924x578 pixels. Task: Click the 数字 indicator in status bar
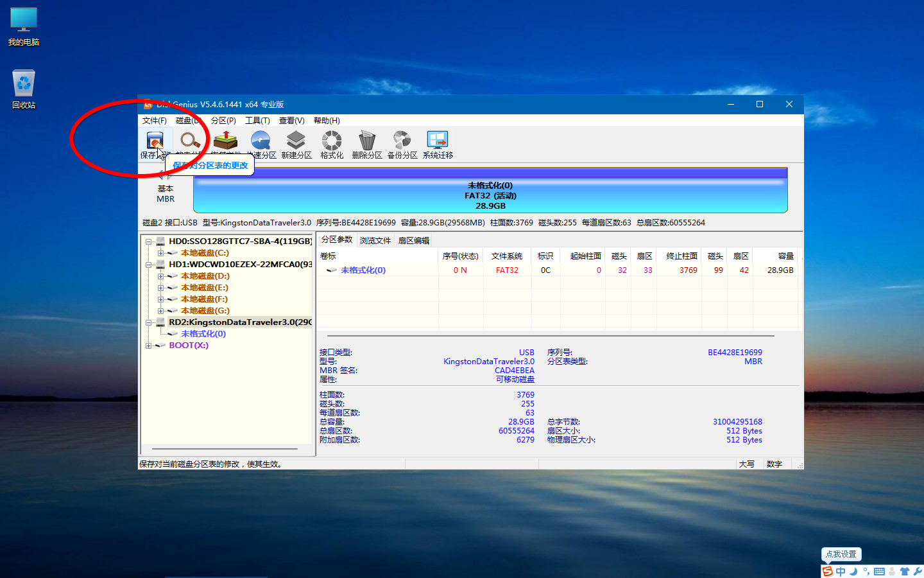[774, 464]
